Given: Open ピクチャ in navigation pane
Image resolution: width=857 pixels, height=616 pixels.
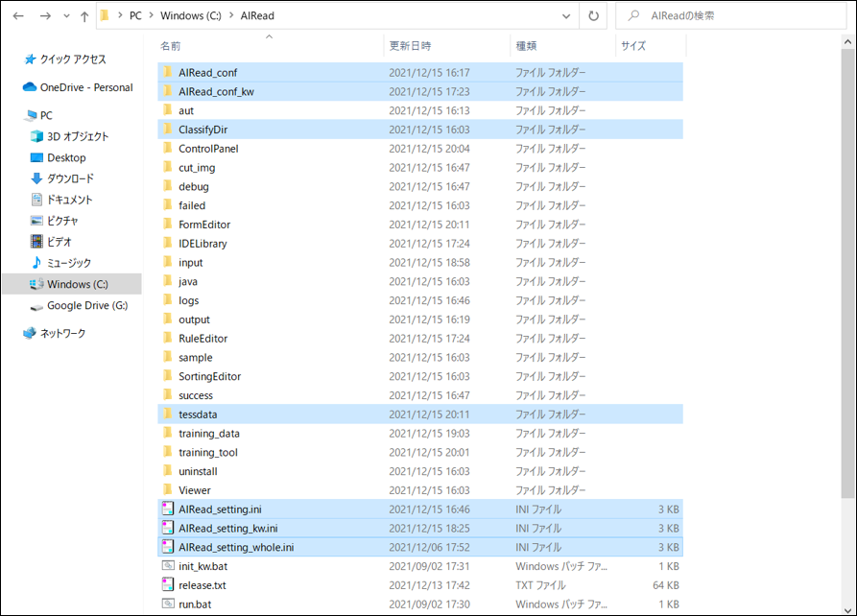Looking at the screenshot, I should (54, 221).
